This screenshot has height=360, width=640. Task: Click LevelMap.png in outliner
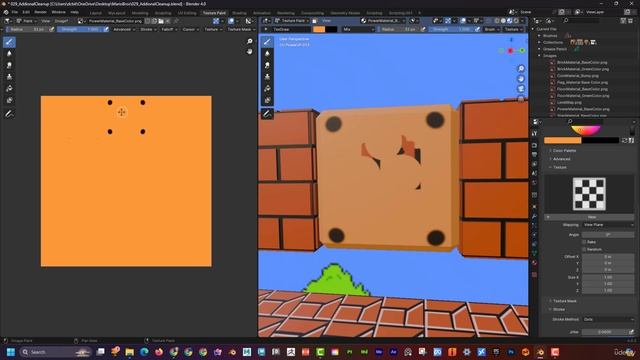pos(569,102)
